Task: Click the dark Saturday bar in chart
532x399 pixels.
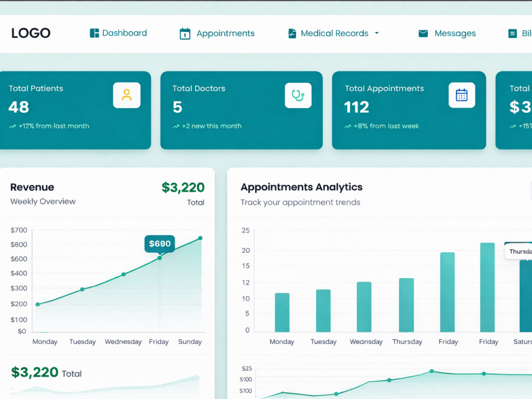Action: 526,296
